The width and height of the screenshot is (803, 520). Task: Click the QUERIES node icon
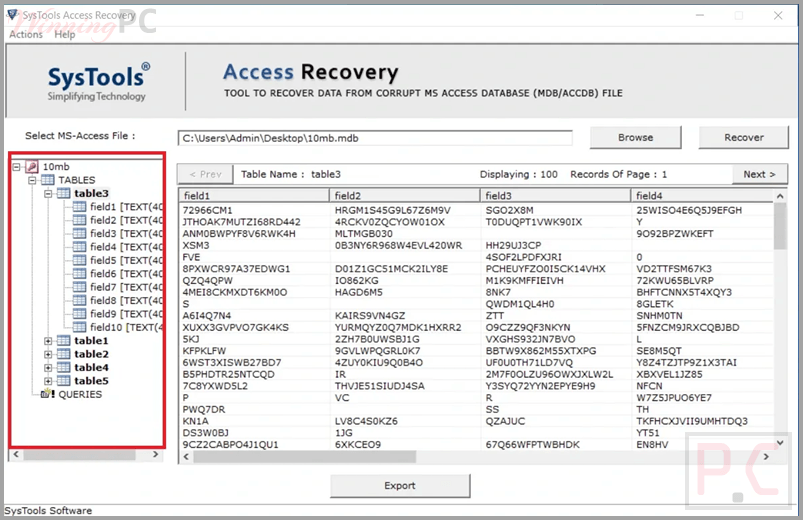tap(48, 394)
